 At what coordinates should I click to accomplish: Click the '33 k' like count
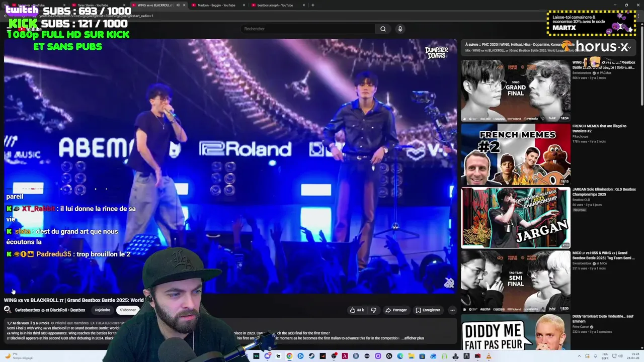[x=360, y=310]
